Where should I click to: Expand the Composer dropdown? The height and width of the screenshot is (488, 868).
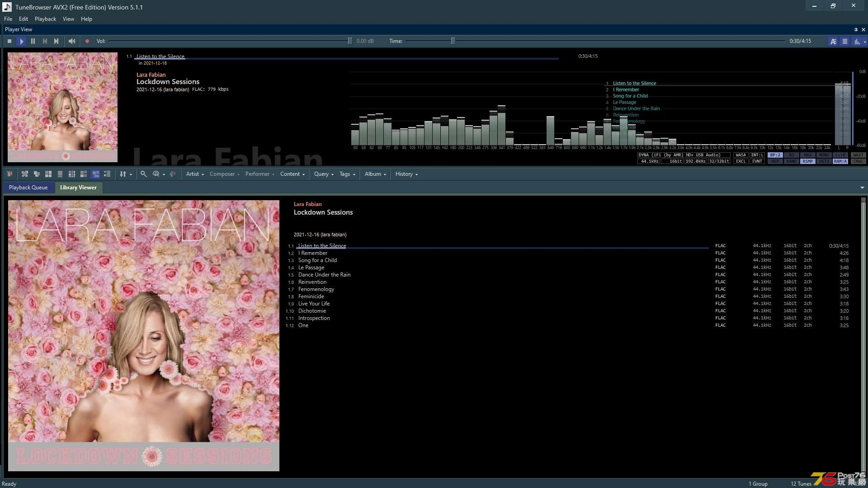pos(225,174)
